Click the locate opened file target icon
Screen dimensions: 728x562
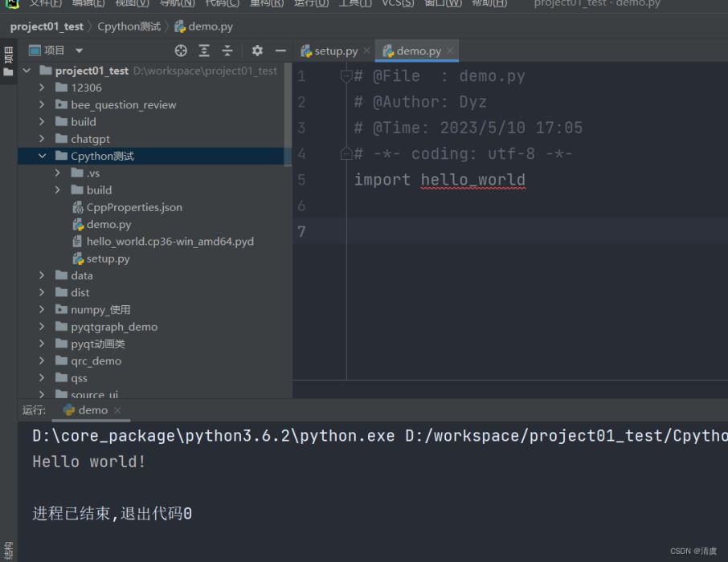pos(181,51)
